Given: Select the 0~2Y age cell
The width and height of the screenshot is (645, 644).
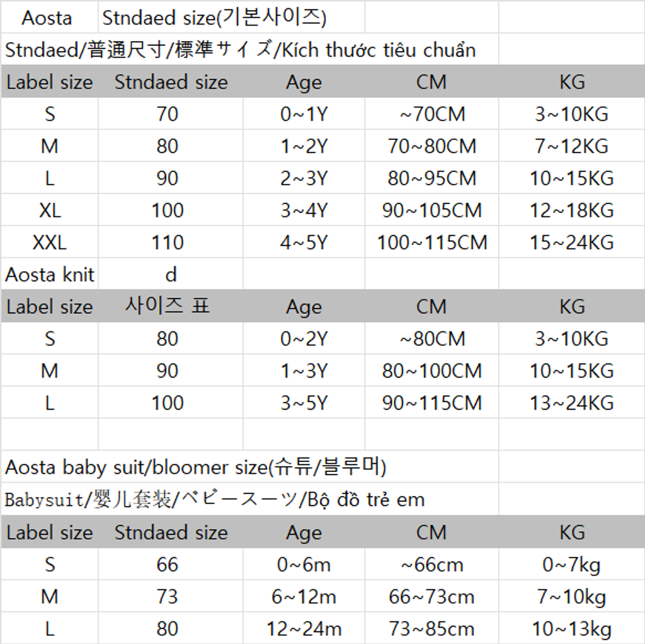Looking at the screenshot, I should tap(304, 339).
